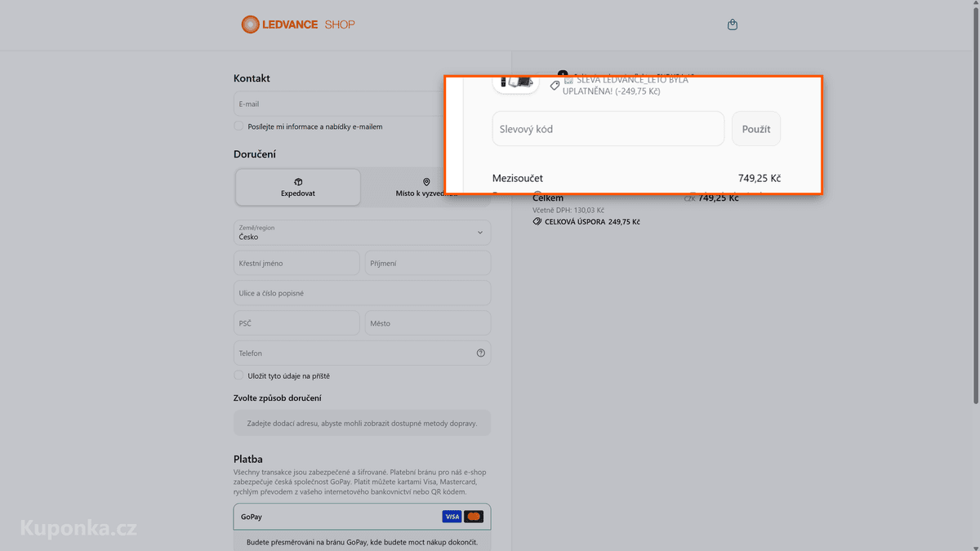
Task: Click the location pin icon above Místo k vyzvednutí
Action: click(x=426, y=182)
